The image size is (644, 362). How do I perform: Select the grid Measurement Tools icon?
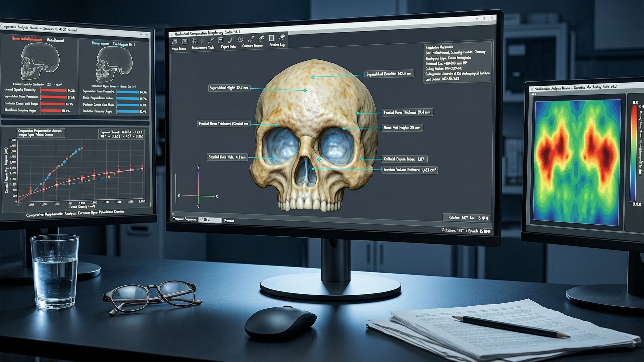click(195, 41)
